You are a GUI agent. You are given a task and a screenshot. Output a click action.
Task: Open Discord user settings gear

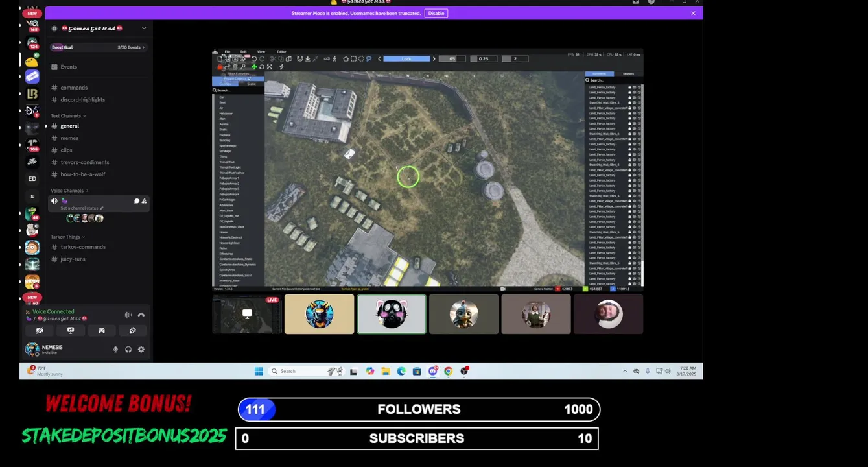pos(141,350)
